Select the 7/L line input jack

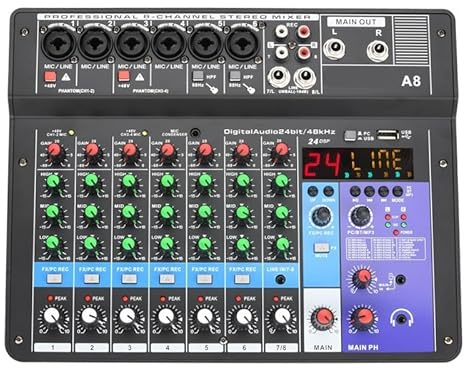click(278, 77)
